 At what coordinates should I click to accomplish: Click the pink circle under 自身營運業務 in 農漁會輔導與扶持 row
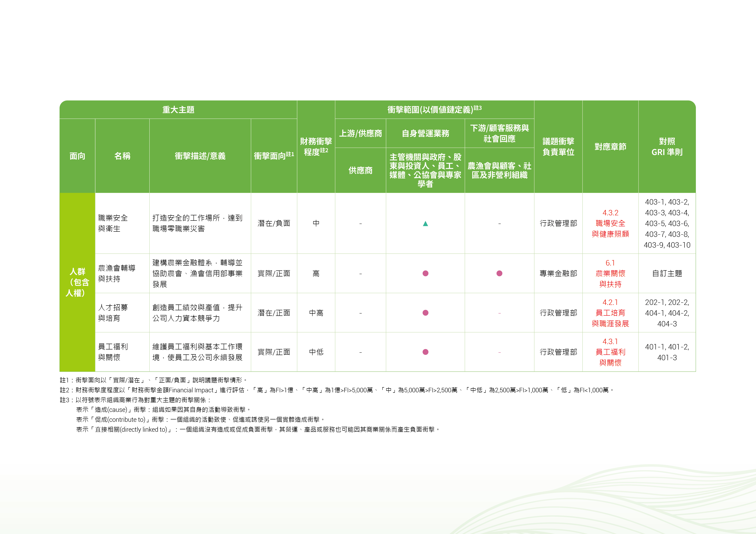[x=425, y=273]
